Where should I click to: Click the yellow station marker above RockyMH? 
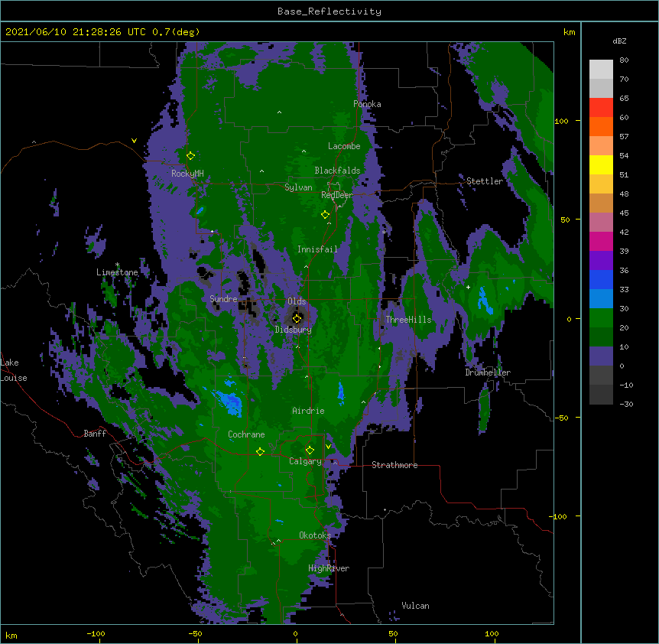[x=191, y=156]
